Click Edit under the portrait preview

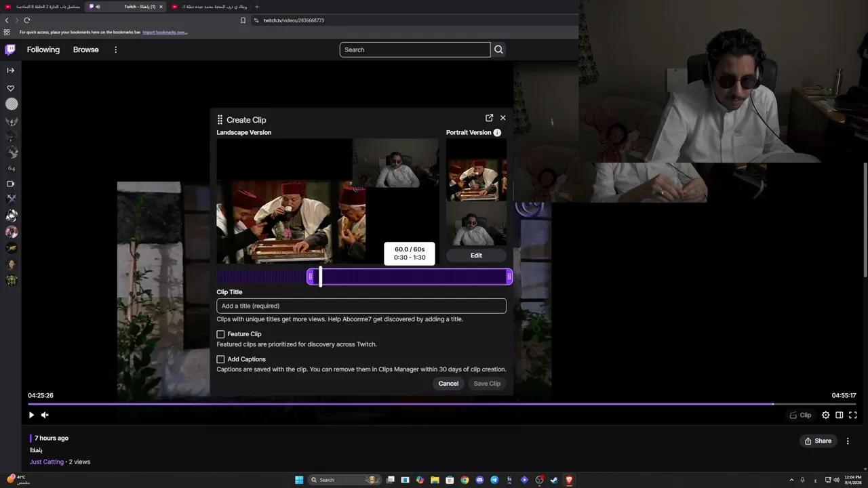476,256
